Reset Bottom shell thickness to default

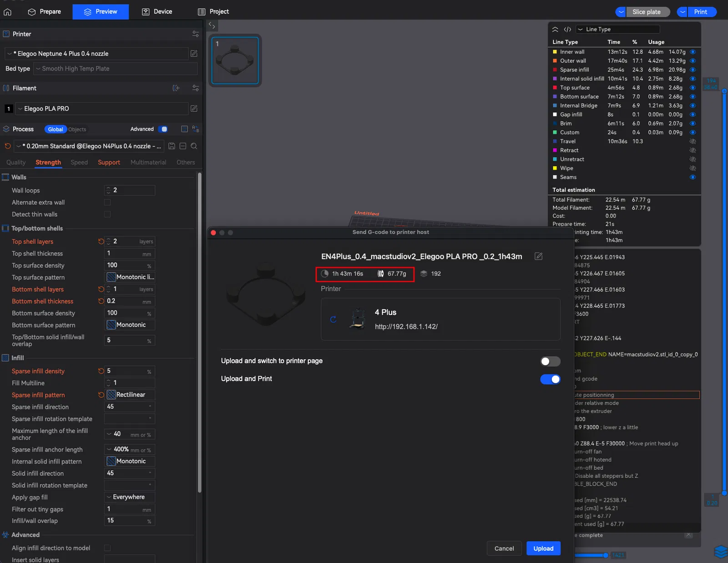tap(101, 301)
